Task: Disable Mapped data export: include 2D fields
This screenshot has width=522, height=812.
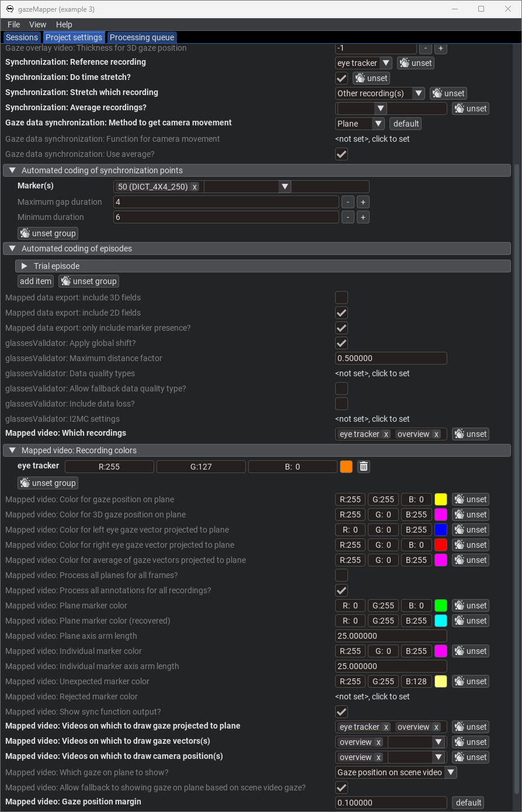Action: point(342,313)
